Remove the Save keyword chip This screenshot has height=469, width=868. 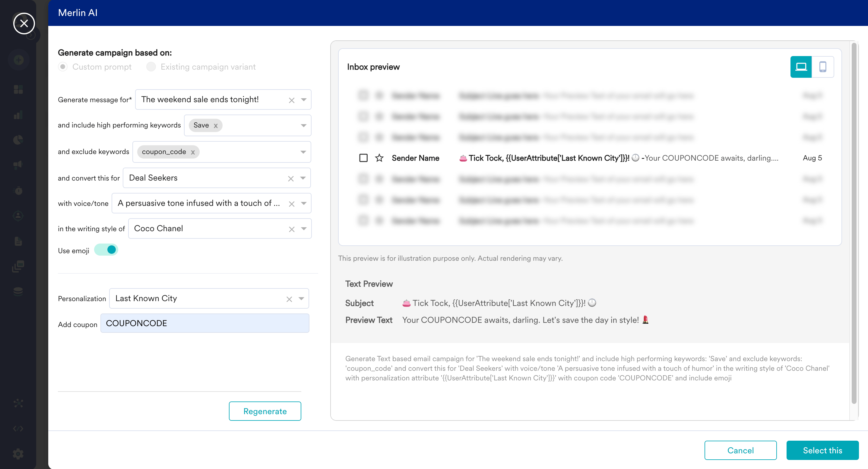click(x=216, y=126)
